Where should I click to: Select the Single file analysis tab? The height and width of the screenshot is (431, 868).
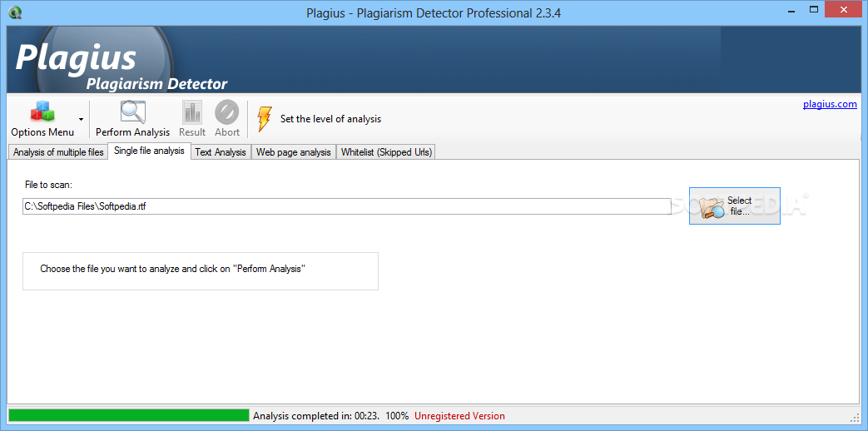click(149, 151)
